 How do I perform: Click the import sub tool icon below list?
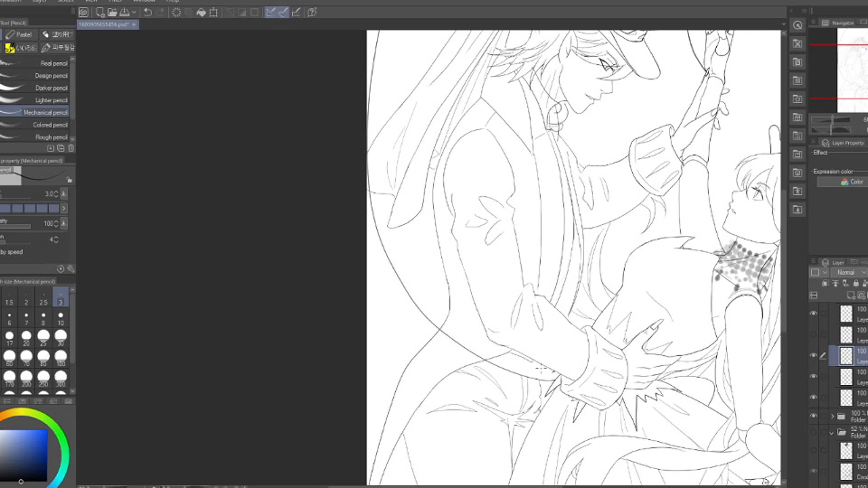click(x=51, y=148)
